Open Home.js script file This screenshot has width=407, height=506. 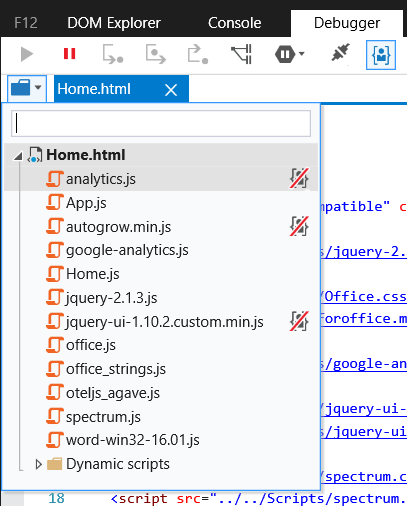pyautogui.click(x=92, y=274)
